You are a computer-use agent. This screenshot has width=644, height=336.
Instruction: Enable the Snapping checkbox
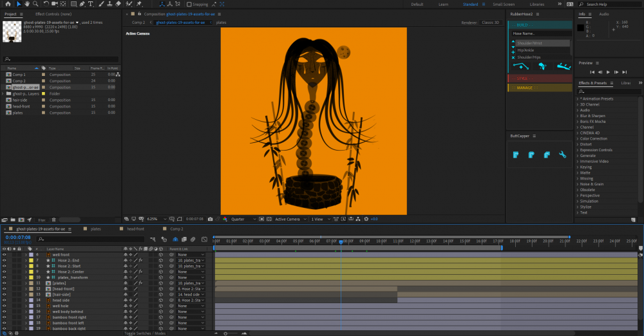tap(190, 5)
